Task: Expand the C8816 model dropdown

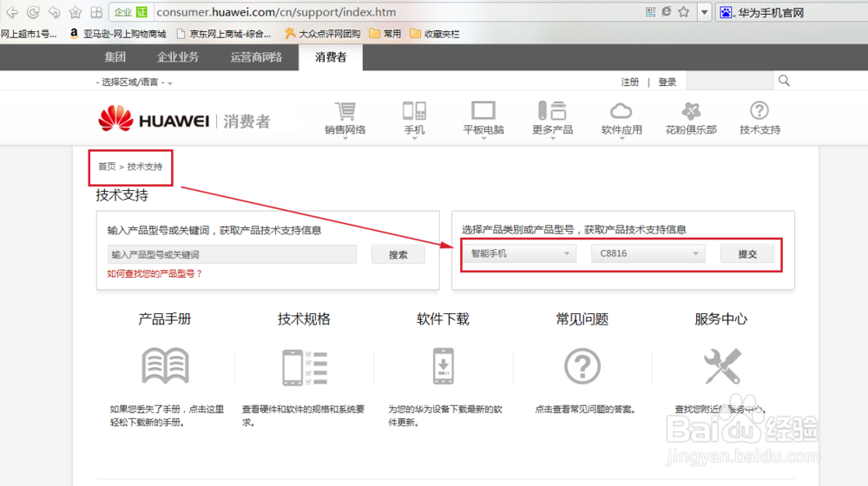Action: coord(648,253)
